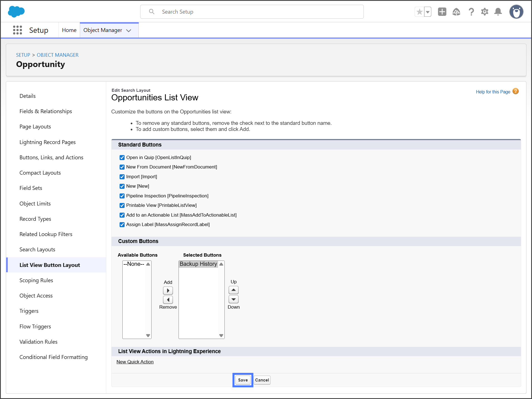
Task: Click the Salesforce cloud logo
Action: click(x=16, y=12)
